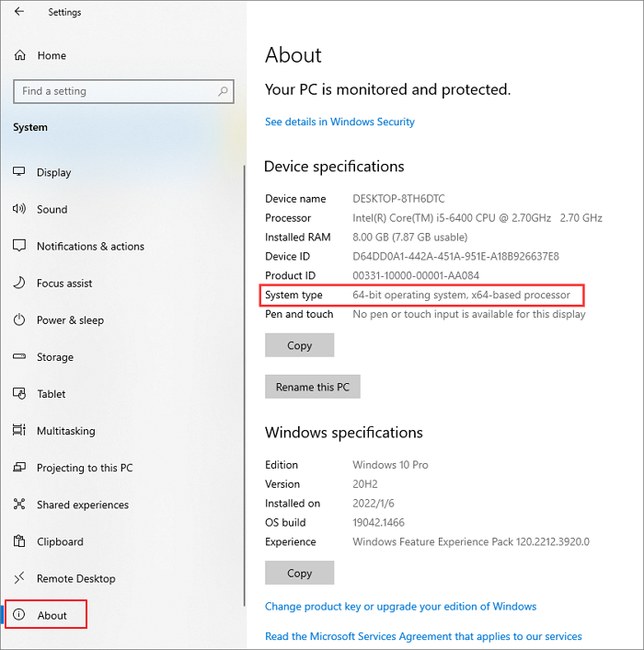The image size is (644, 650).
Task: Open See details in Windows Security link
Action: [339, 122]
